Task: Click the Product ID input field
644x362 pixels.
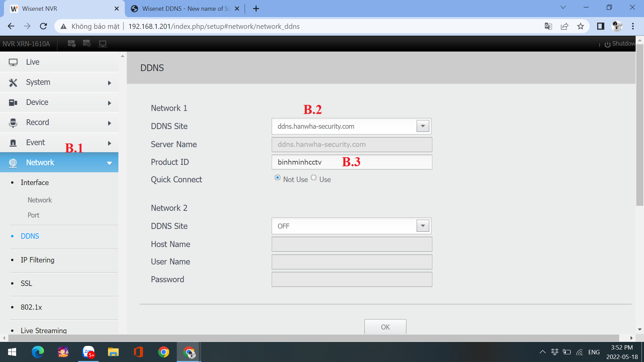Action: 352,162
